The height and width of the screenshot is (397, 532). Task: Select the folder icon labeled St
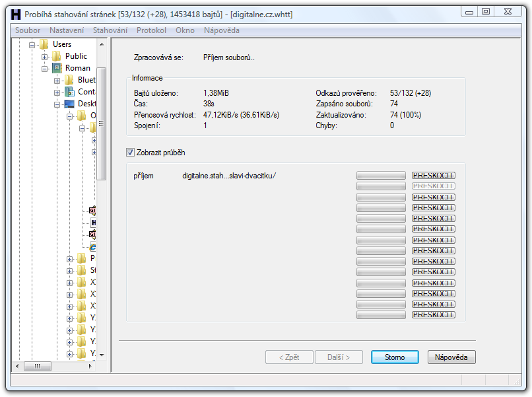click(82, 270)
